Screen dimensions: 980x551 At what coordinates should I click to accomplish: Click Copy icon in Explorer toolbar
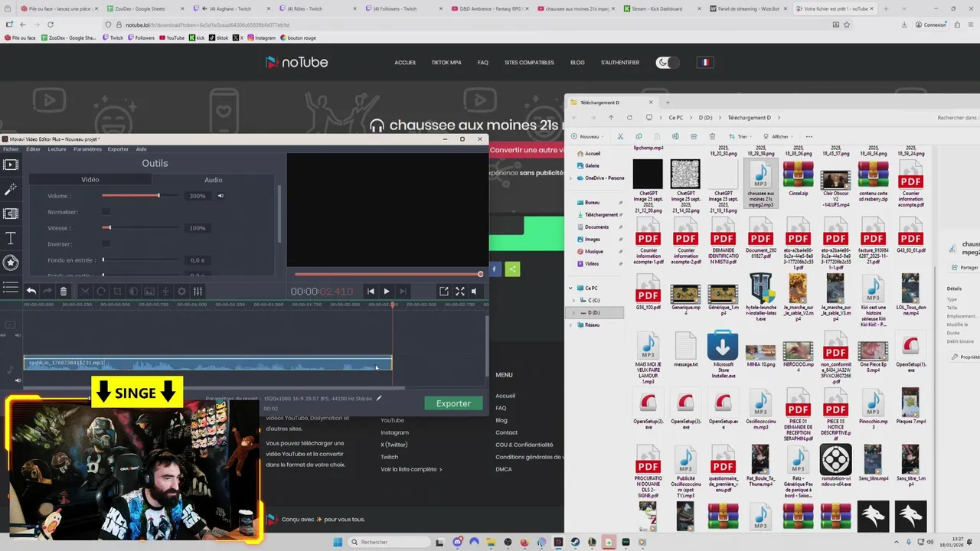pos(639,136)
